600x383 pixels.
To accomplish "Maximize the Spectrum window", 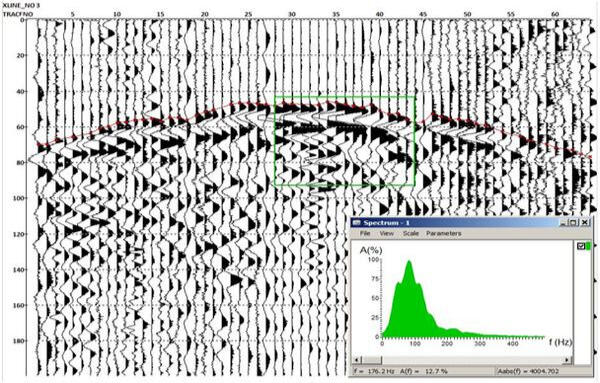I will [x=573, y=223].
